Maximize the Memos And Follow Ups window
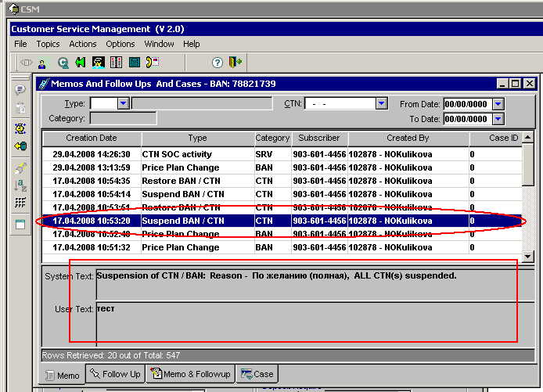This screenshot has width=543, height=392. (x=516, y=84)
